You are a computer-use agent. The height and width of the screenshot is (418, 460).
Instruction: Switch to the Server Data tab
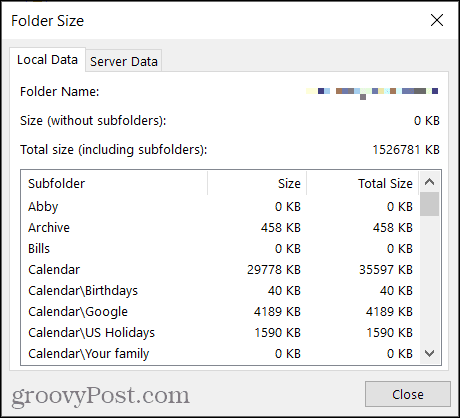pyautogui.click(x=124, y=61)
